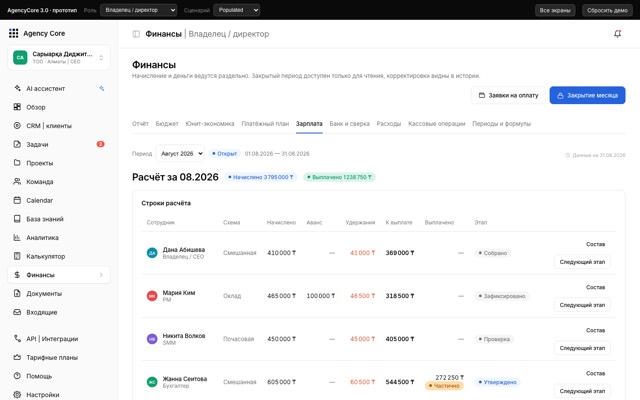Click the Зафиксировано stage badge
Screen dimensions: 640x400
pyautogui.click(x=502, y=296)
